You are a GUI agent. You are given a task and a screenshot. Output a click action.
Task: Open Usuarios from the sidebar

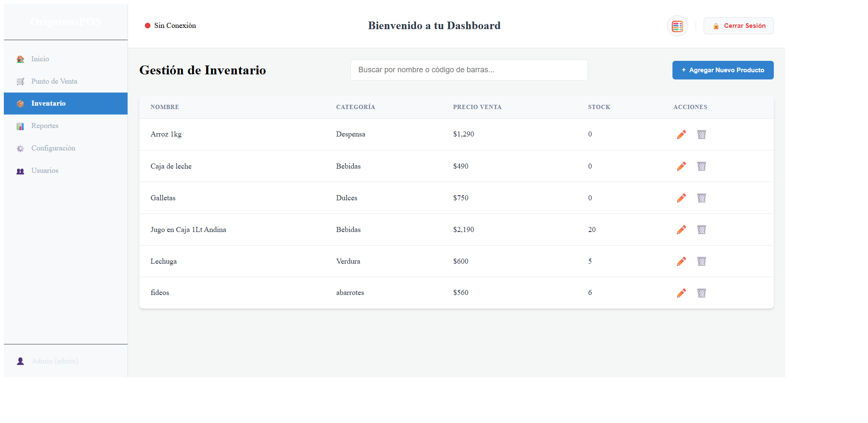pyautogui.click(x=44, y=171)
